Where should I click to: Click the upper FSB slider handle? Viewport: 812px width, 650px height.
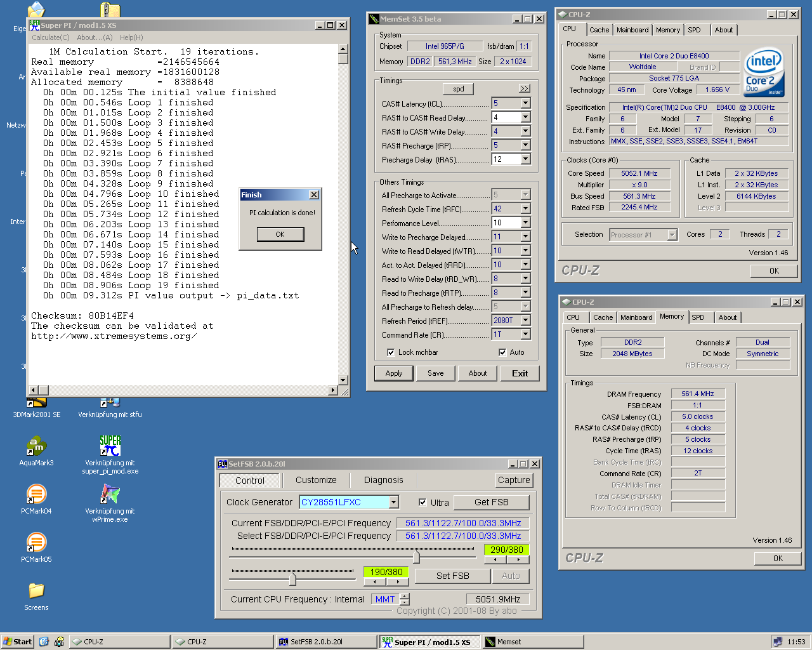(416, 557)
